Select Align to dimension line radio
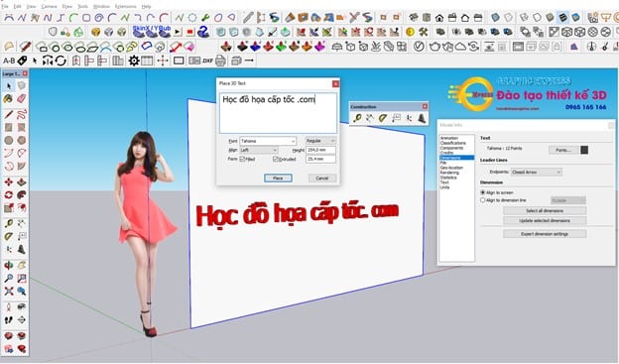 click(x=482, y=200)
